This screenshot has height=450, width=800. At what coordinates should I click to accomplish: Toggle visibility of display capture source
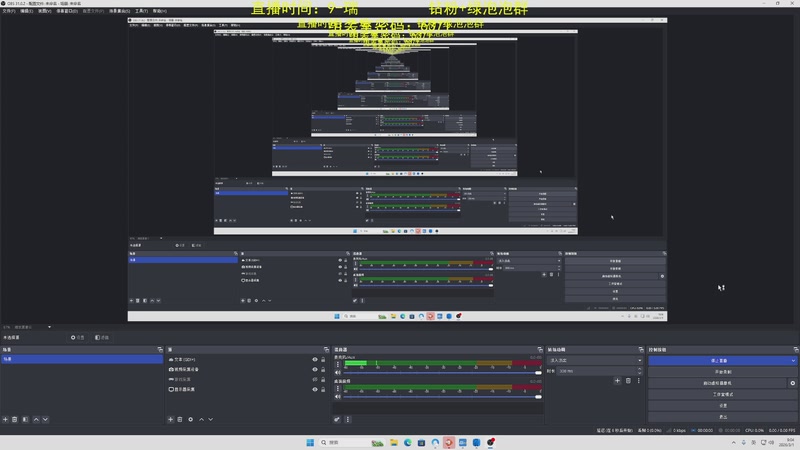coord(315,389)
